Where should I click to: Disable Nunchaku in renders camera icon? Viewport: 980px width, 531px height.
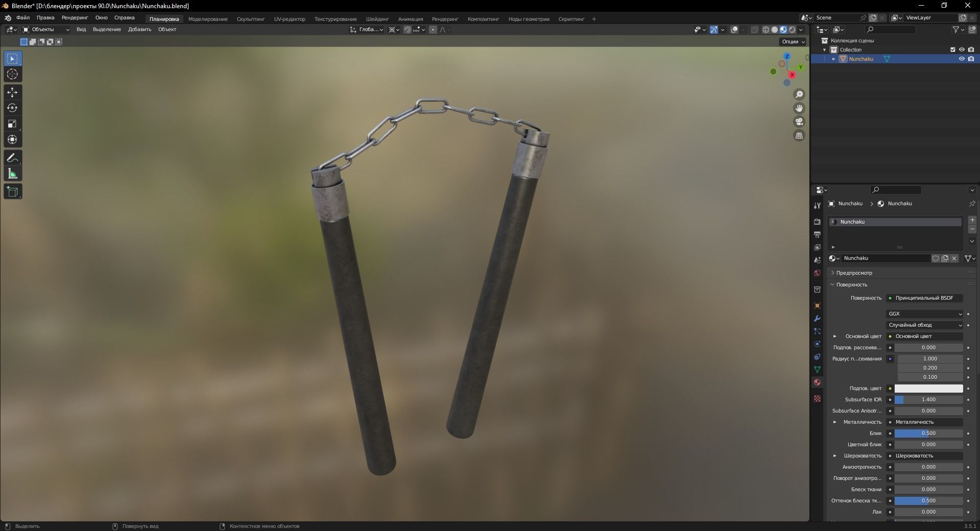pos(971,59)
